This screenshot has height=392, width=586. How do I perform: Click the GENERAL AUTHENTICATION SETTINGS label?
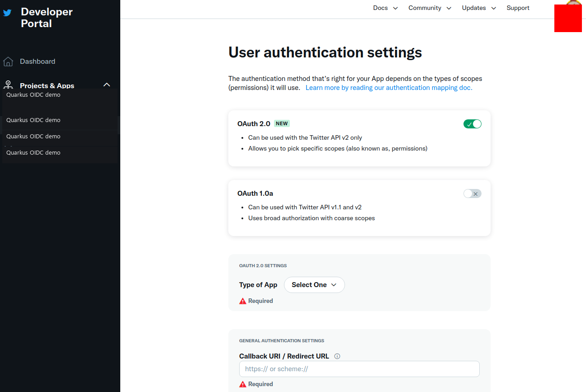click(282, 341)
